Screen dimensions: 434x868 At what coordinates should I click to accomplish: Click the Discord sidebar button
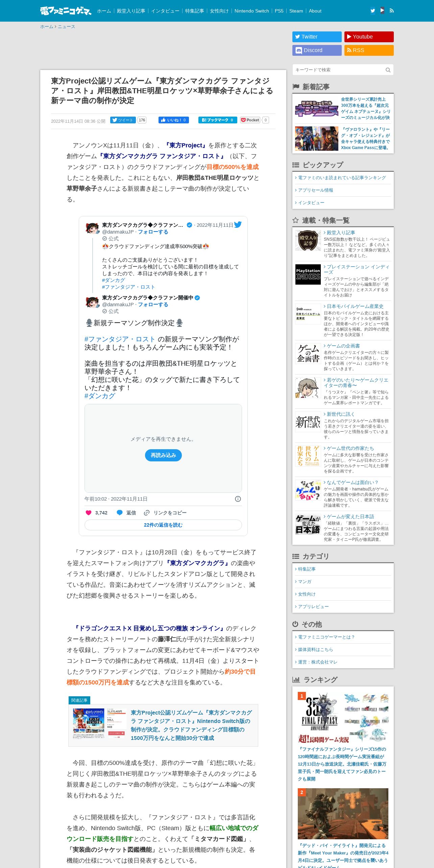click(317, 50)
